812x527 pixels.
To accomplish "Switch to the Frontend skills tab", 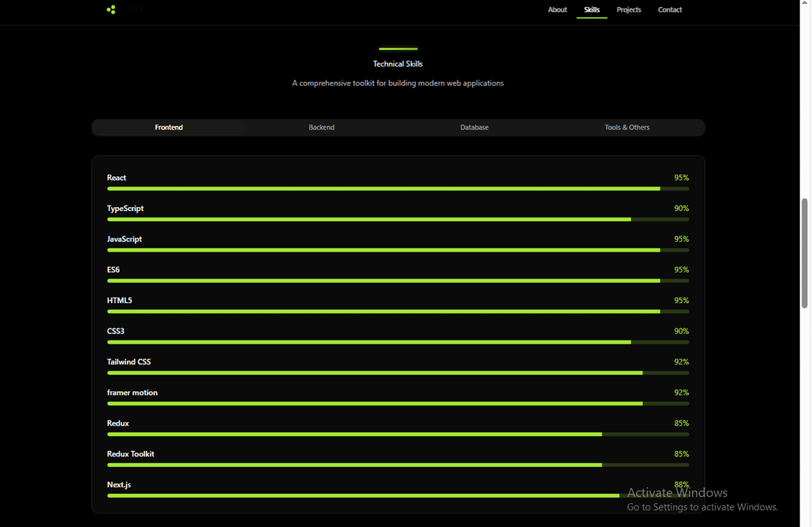I will coord(169,127).
